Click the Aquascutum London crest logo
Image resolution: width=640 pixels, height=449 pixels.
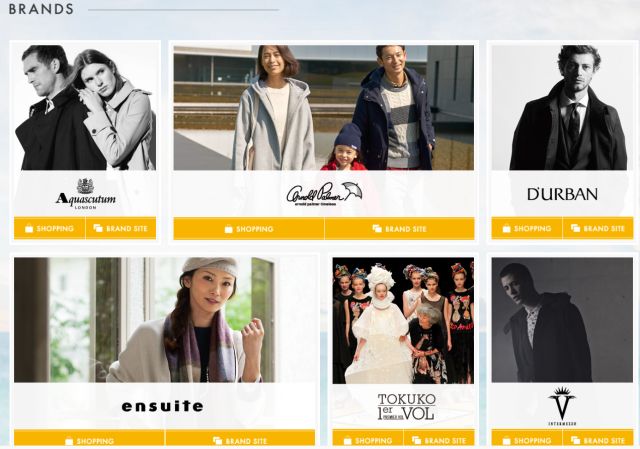tap(85, 194)
